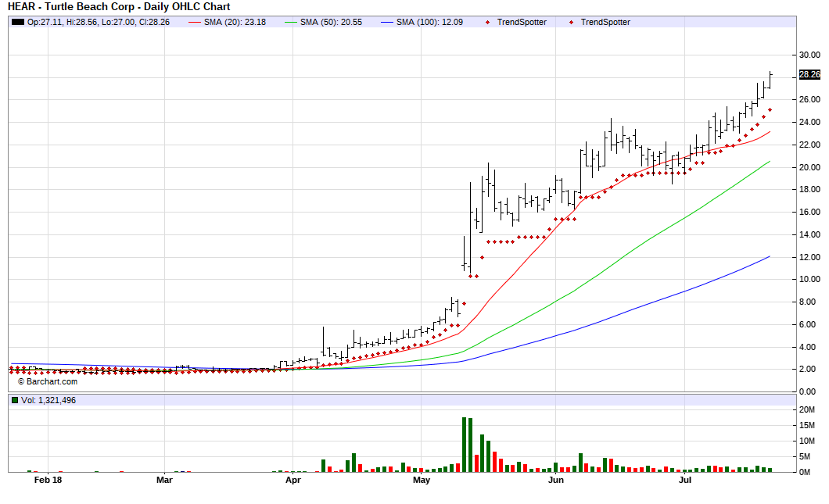829x504 pixels.
Task: Click the highlighted 28.26 last price tag
Action: point(809,74)
